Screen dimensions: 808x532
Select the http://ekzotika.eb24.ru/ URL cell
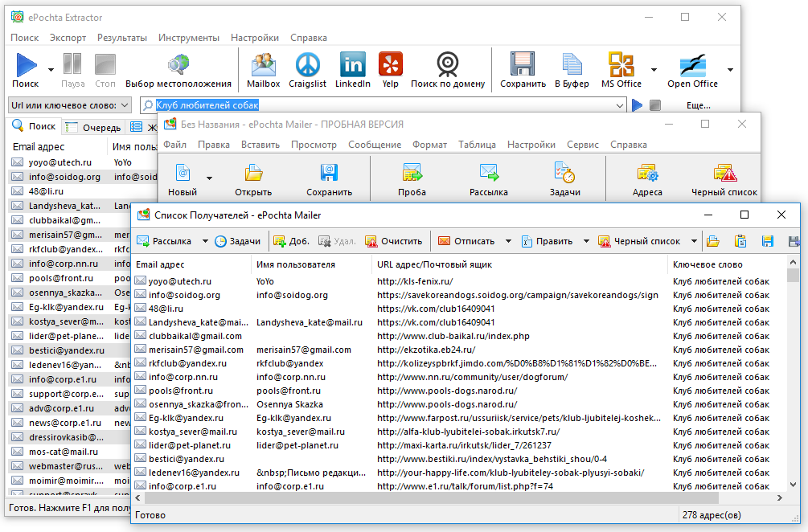pos(425,350)
